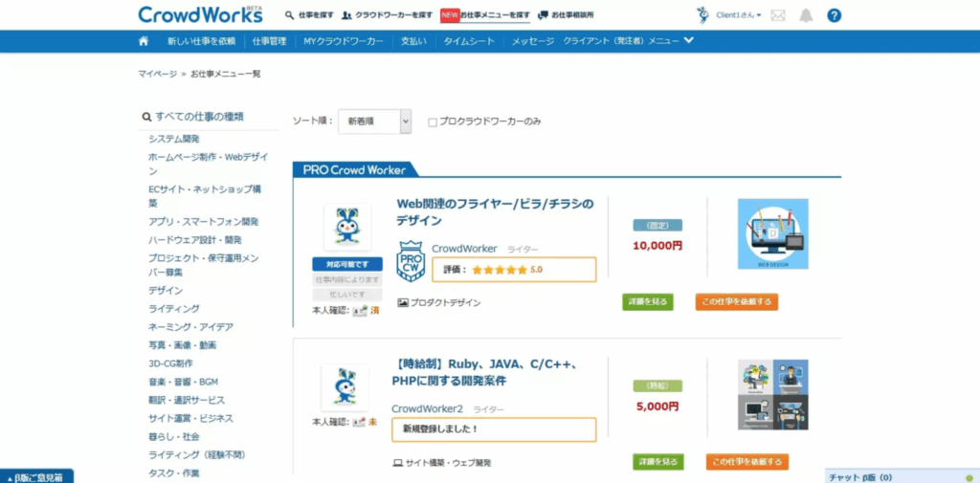Expand クライアント（発注者）メニュー chevron
Image resolution: width=980 pixels, height=483 pixels.
tap(689, 41)
